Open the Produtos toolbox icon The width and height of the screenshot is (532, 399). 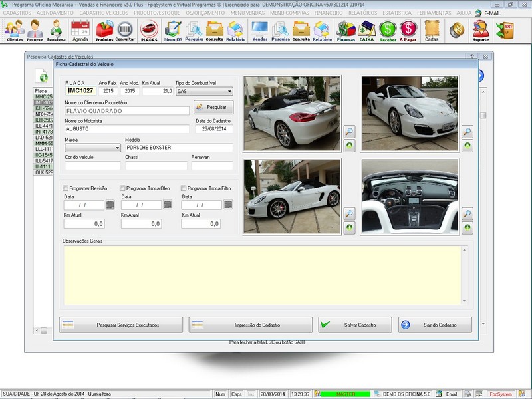104,30
